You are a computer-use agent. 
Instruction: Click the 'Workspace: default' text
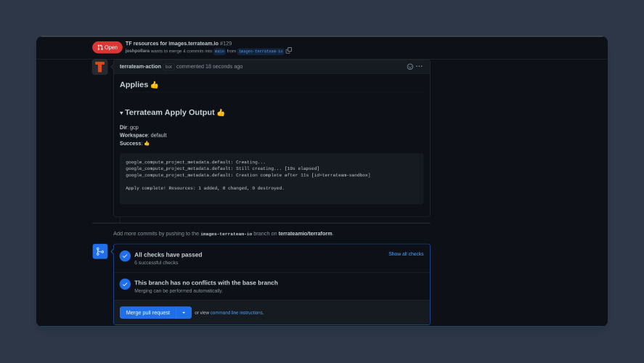[x=143, y=135]
